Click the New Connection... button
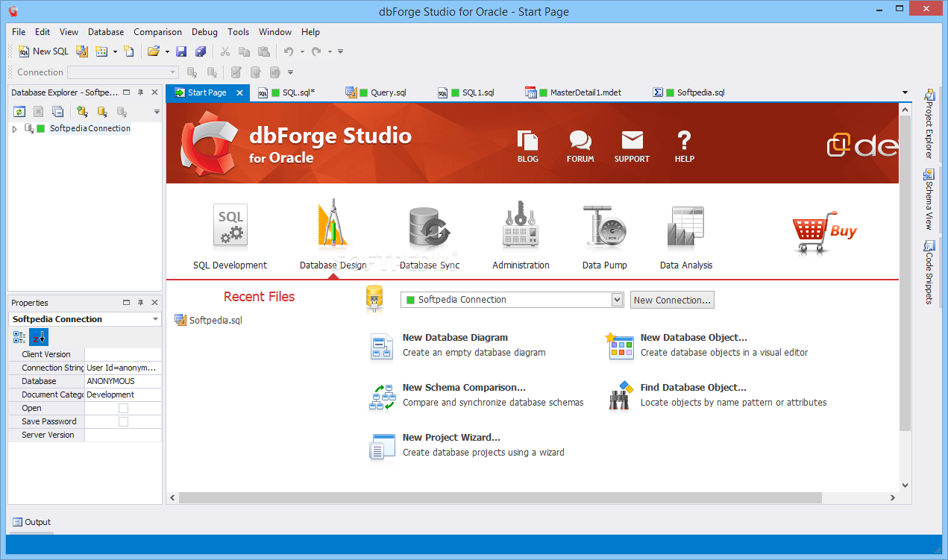The width and height of the screenshot is (948, 560). 672,300
